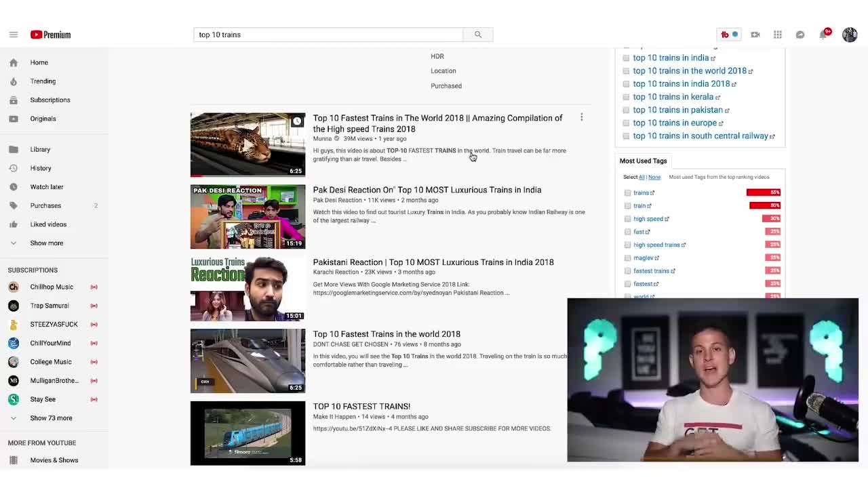Click the live indicator beside Trap Samurai
This screenshot has width=868, height=488.
(94, 306)
